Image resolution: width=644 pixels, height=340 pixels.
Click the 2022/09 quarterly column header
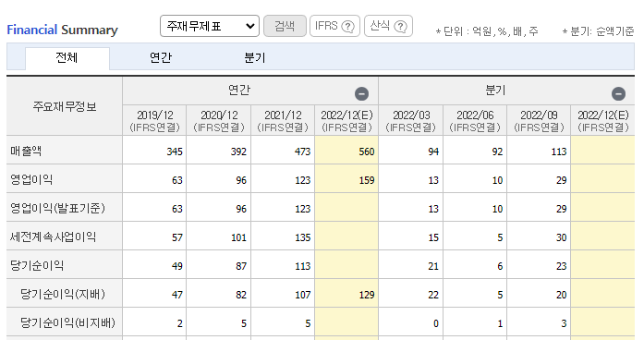coord(539,121)
